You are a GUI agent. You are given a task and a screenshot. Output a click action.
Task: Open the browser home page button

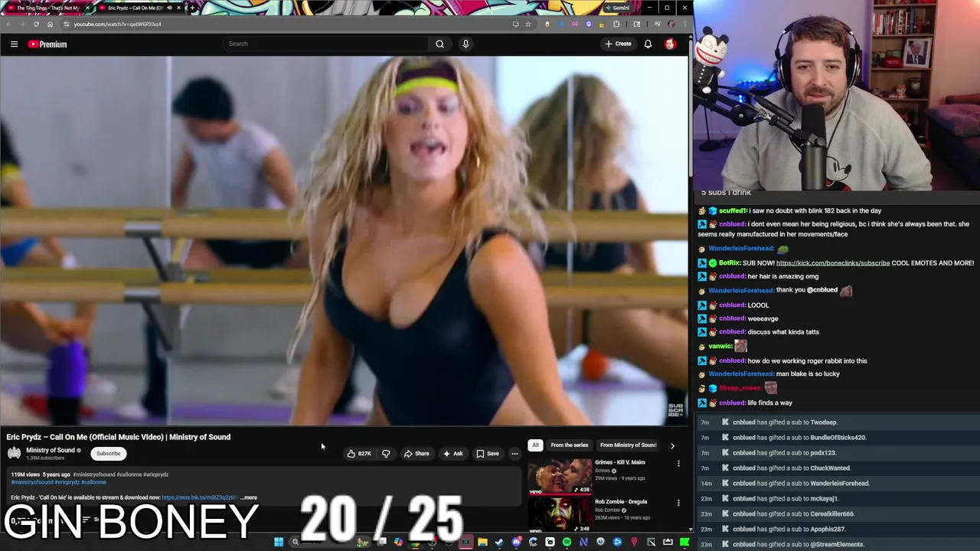pos(50,24)
